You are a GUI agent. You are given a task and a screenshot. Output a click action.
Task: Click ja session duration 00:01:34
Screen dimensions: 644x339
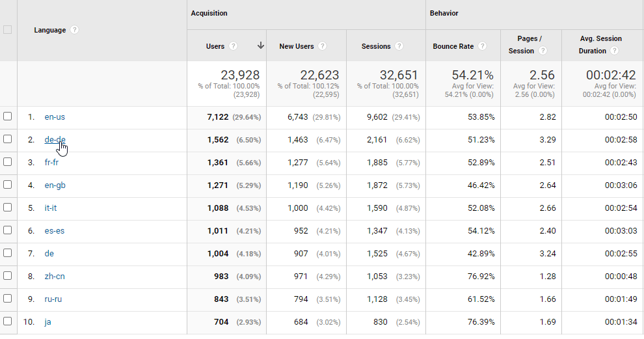coord(621,322)
